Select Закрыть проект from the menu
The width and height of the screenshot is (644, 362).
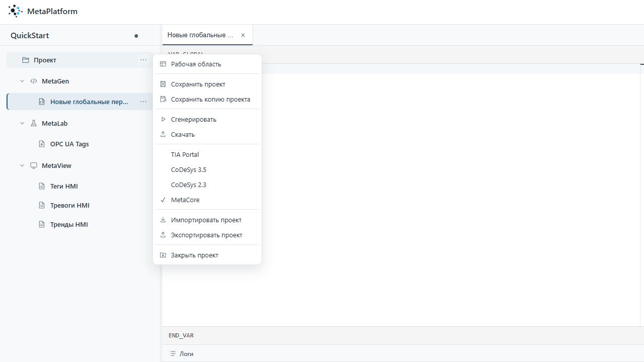click(x=207, y=255)
